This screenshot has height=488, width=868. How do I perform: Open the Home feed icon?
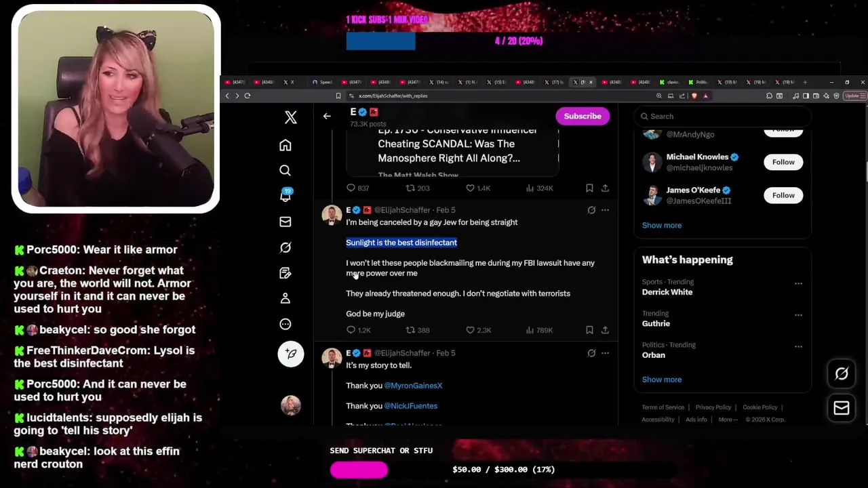285,145
